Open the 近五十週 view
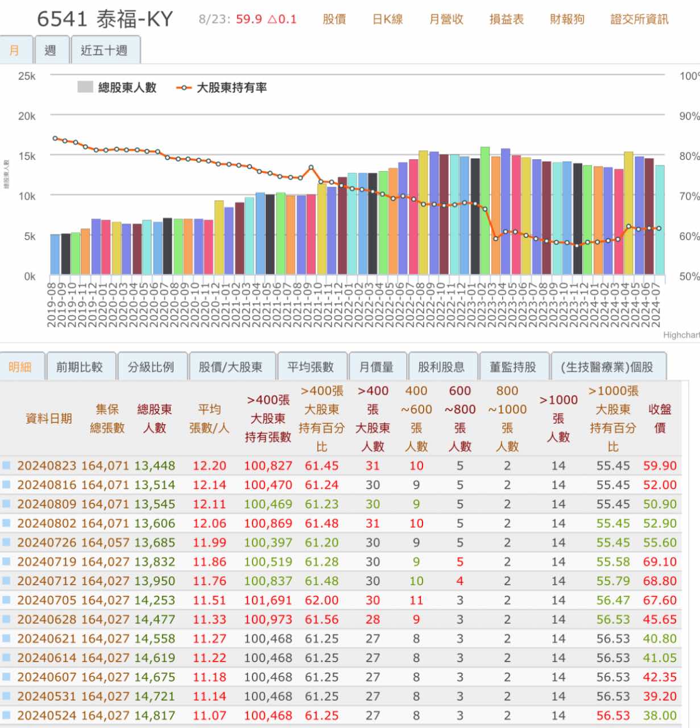Image resolution: width=700 pixels, height=728 pixels. [105, 50]
